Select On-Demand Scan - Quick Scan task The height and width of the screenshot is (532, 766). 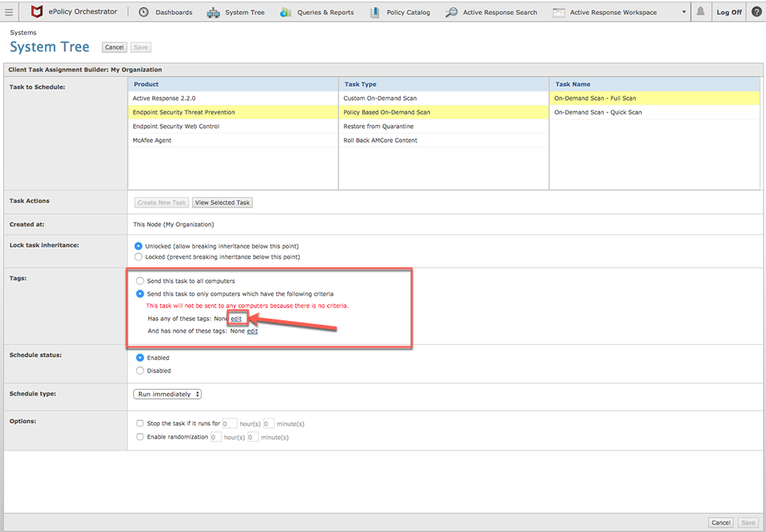655,112
